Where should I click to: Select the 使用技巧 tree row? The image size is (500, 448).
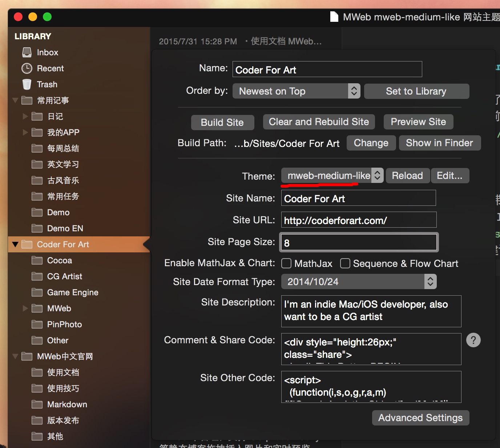[79, 388]
